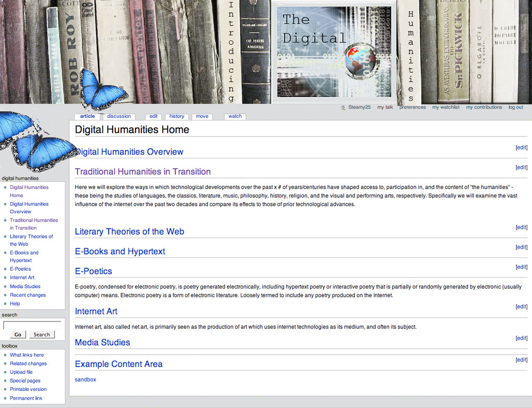
Task: Open Media Studies in the sidebar
Action: tap(25, 287)
